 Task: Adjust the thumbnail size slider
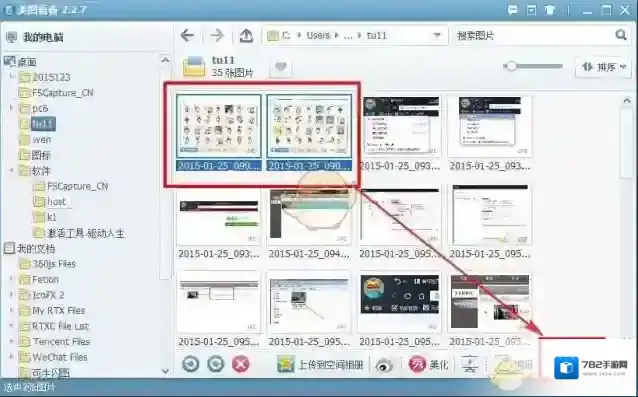510,66
